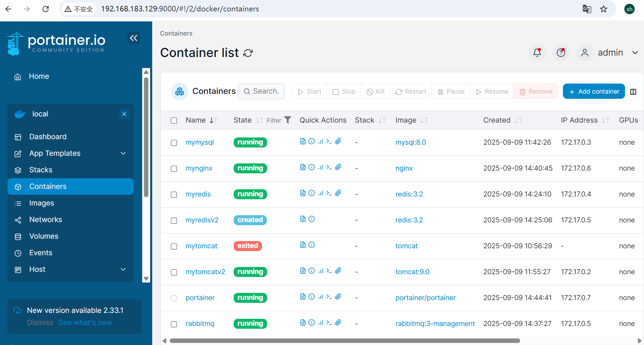Click the table horizontal scrollbar
The height and width of the screenshot is (345, 644).
click(345, 341)
